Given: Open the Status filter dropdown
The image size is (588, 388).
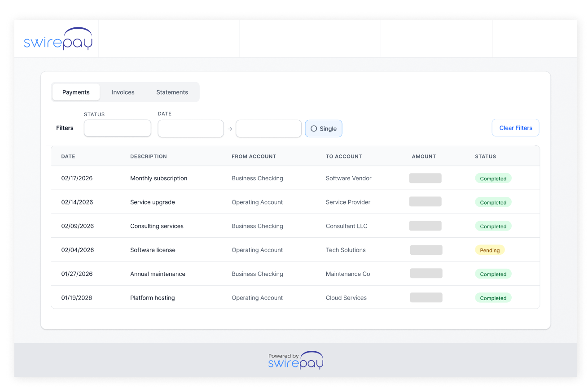Looking at the screenshot, I should coord(118,128).
